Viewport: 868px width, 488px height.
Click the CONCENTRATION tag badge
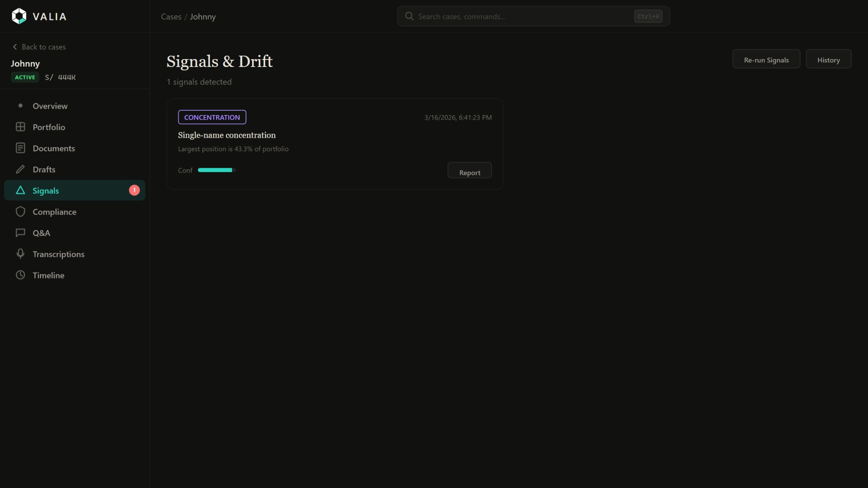pos(212,117)
